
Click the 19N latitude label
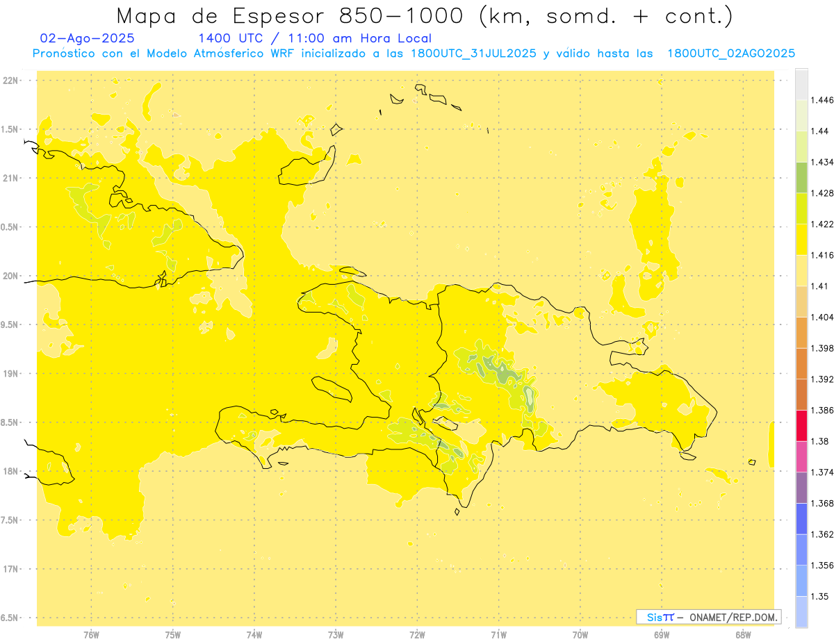click(11, 374)
